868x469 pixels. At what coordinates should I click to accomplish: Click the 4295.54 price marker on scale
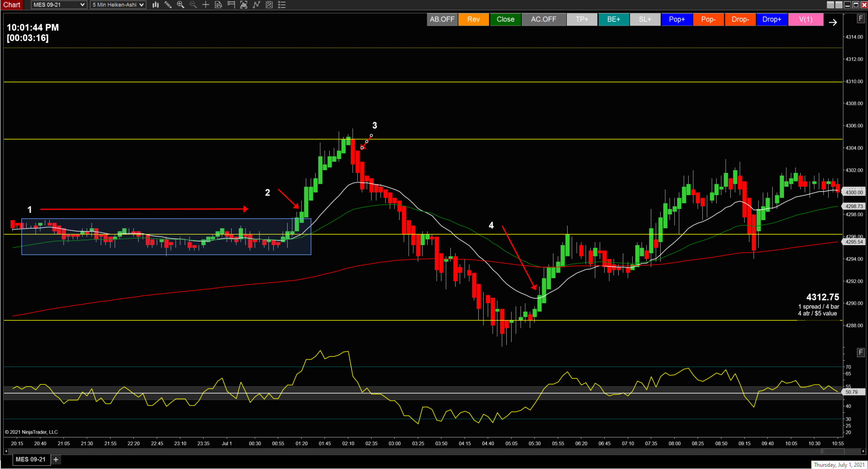pos(854,242)
